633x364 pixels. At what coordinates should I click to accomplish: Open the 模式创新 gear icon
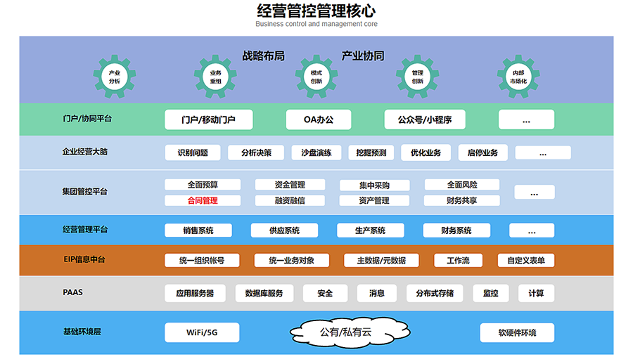click(x=316, y=77)
